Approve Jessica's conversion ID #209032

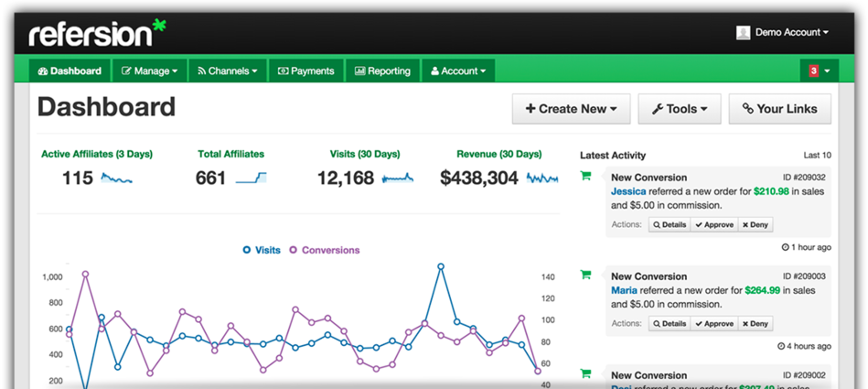(x=713, y=224)
